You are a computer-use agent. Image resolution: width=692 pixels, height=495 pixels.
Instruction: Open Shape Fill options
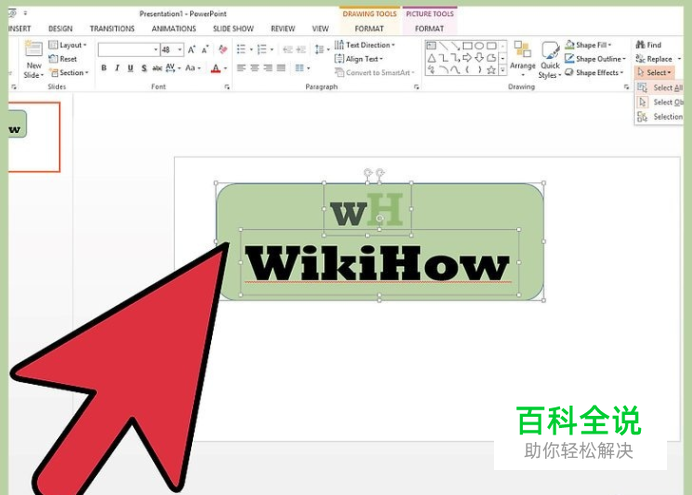pyautogui.click(x=588, y=45)
